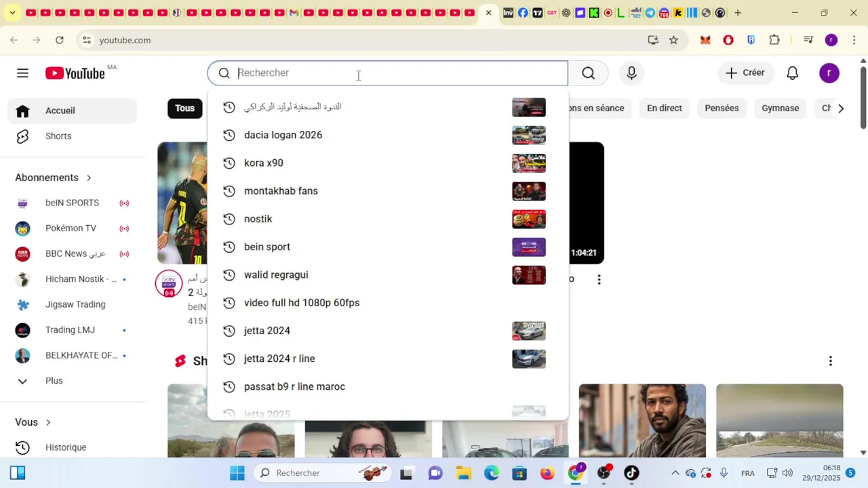Choose the video full hd 1080p 60fps suggestion
The height and width of the screenshot is (488, 868).
(387, 303)
